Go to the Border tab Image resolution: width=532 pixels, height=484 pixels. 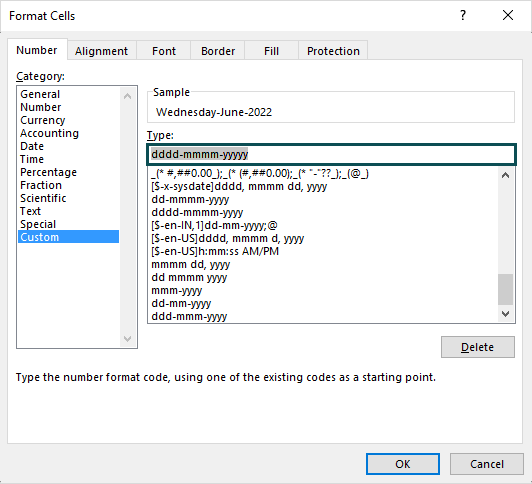[x=218, y=51]
